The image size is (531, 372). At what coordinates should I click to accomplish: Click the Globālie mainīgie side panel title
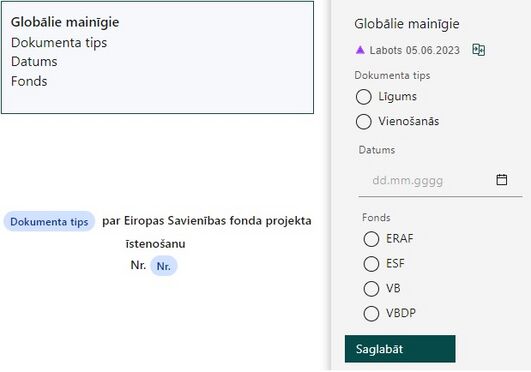coord(407,24)
